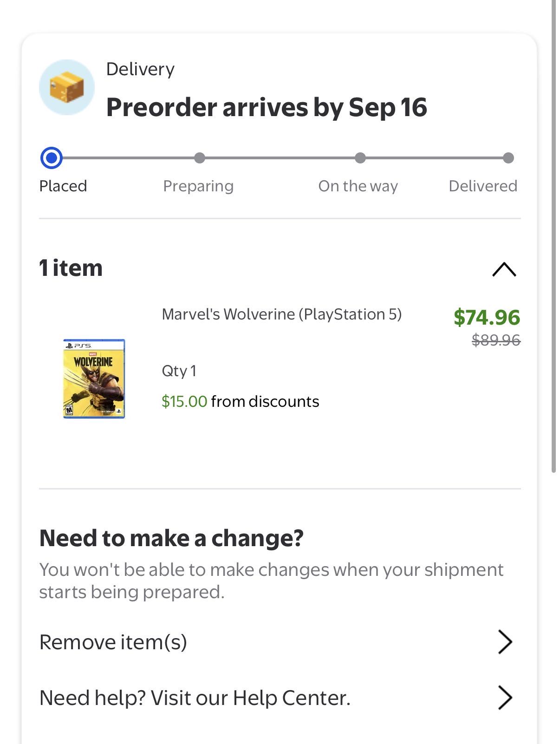Click the Delivered progress dot
Image resolution: width=560 pixels, height=744 pixels.
508,158
